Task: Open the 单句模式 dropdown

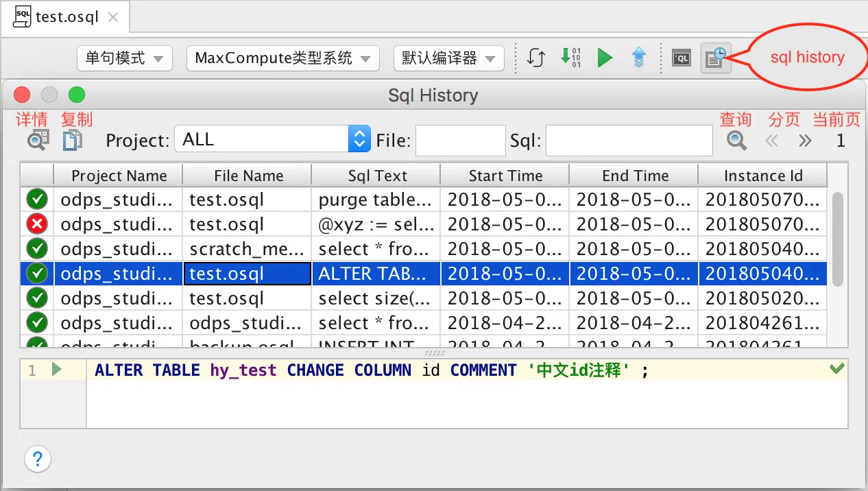Action: (x=124, y=58)
